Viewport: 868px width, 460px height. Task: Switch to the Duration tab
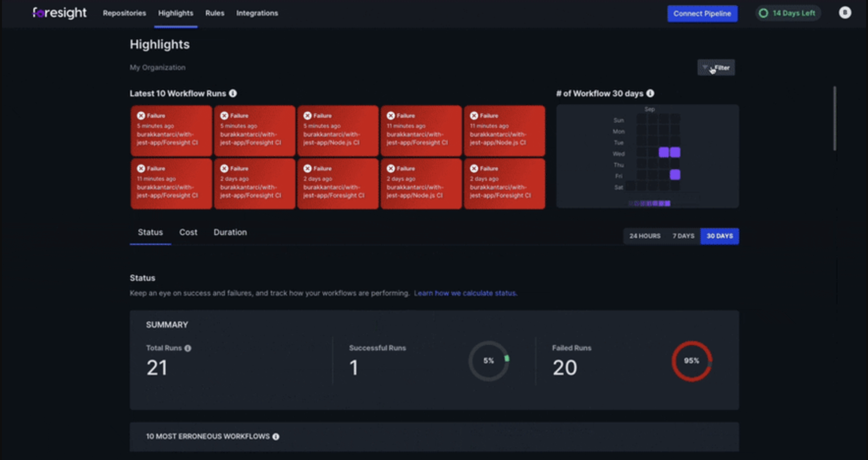click(230, 232)
